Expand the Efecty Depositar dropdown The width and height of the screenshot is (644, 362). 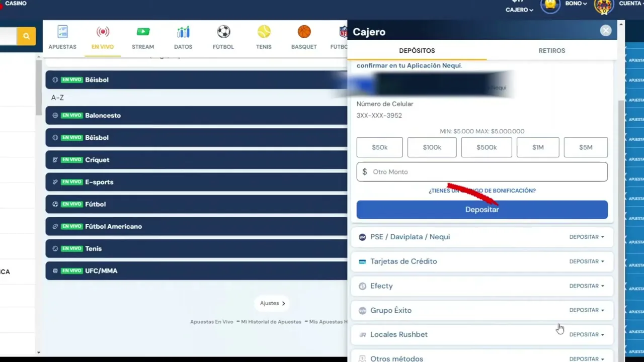(x=587, y=286)
